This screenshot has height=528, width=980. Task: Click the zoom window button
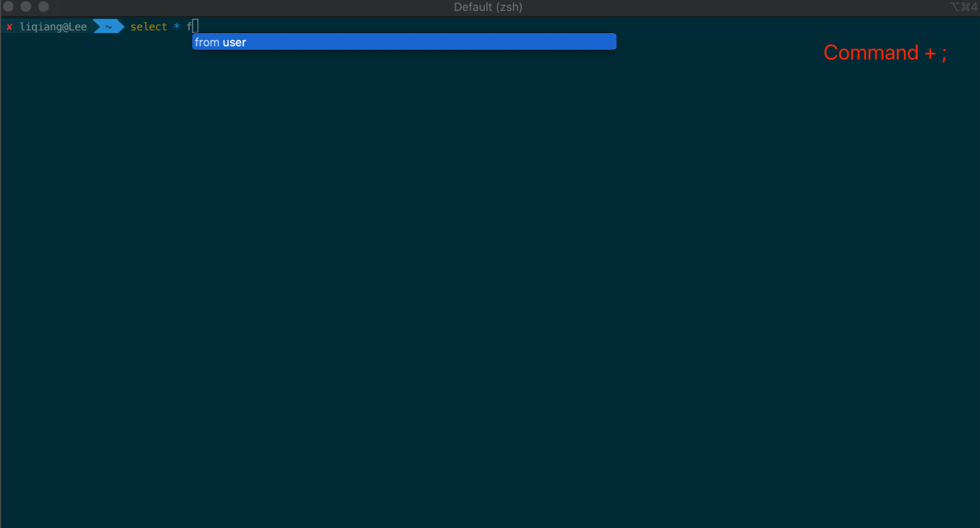pos(43,6)
